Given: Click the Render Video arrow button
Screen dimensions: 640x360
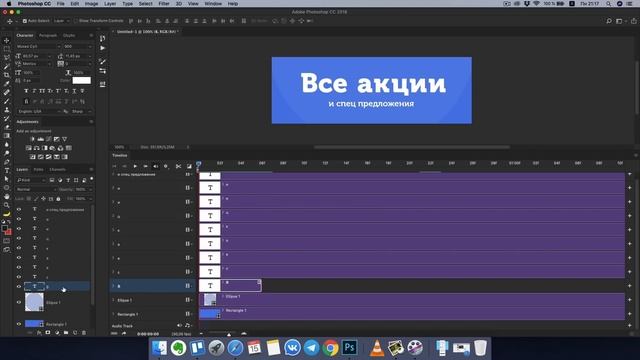Looking at the screenshot, I should 124,333.
